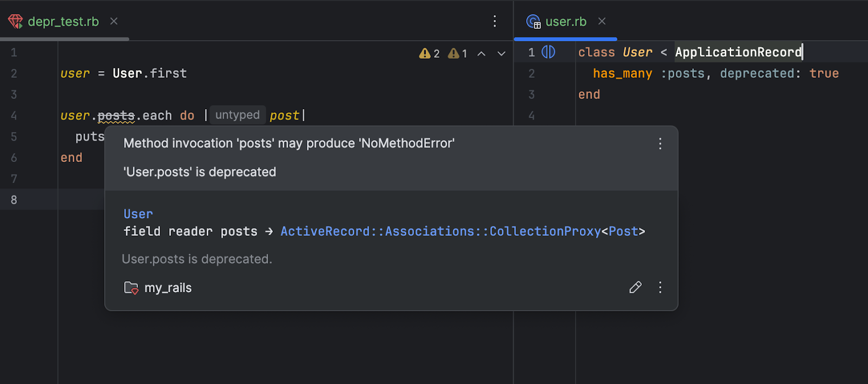
Task: Open inspection more actions menu in popup
Action: point(660,143)
